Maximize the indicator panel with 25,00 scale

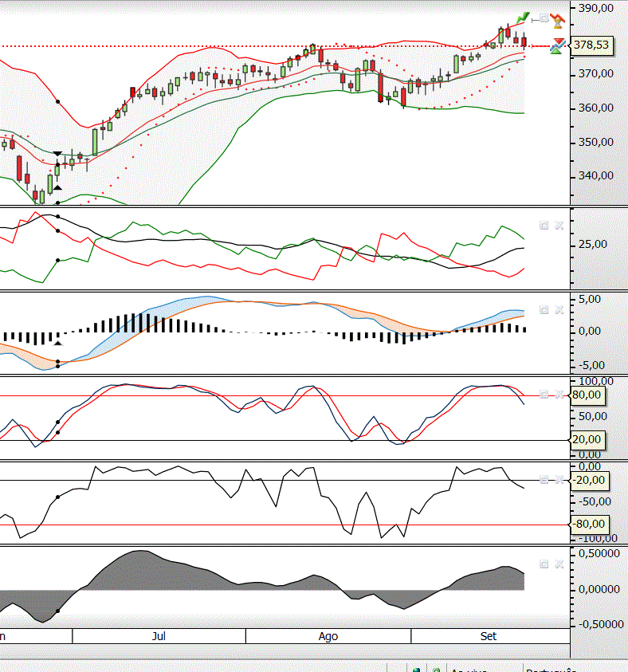coord(544,226)
